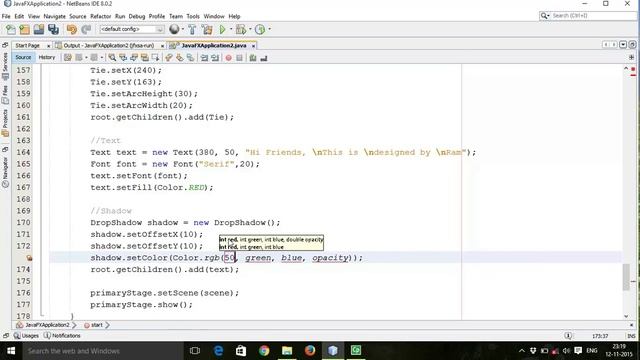Image resolution: width=640 pixels, height=360 pixels.
Task: Select Source view button
Action: point(23,58)
